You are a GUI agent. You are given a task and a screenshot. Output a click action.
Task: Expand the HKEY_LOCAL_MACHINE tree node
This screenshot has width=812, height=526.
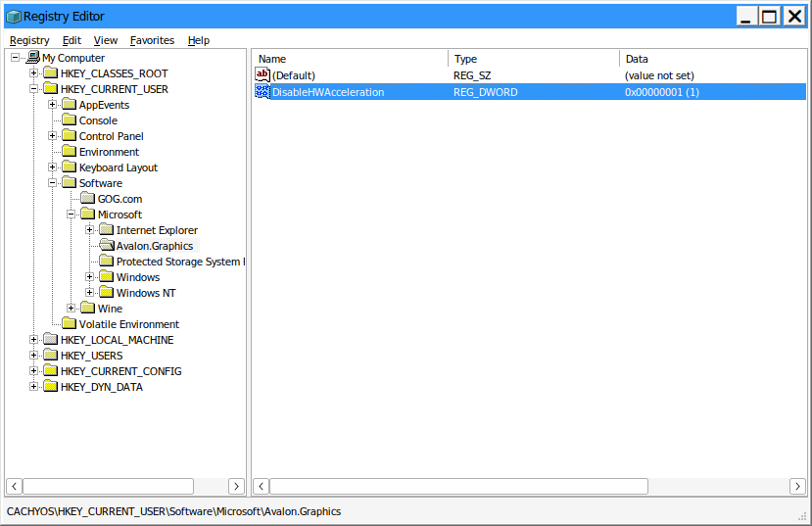click(x=34, y=340)
